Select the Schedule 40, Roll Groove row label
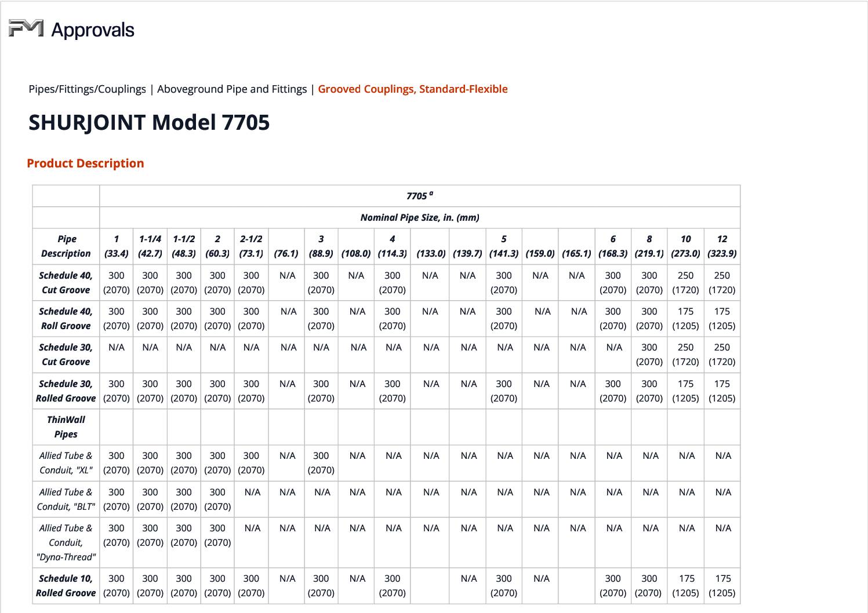This screenshot has height=613, width=868. coord(66,319)
